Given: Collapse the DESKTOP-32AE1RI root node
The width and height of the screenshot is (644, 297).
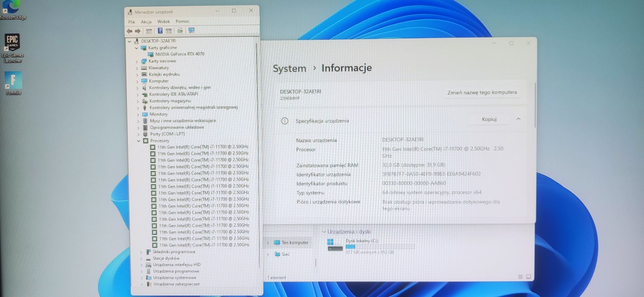Looking at the screenshot, I should tap(129, 41).
